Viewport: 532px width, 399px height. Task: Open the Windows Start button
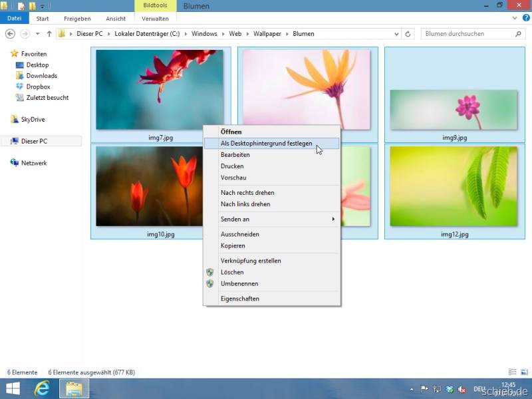point(13,389)
